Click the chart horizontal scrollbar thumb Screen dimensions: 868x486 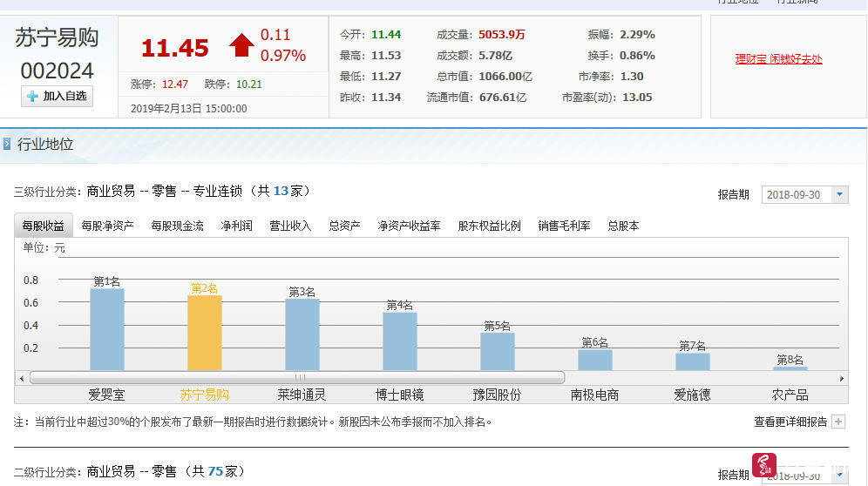pos(297,377)
